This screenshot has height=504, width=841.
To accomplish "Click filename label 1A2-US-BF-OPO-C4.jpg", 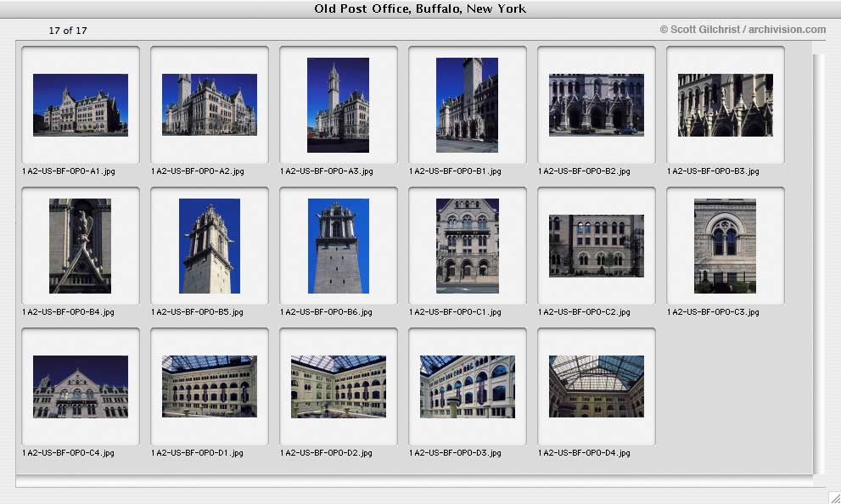I will coord(68,453).
